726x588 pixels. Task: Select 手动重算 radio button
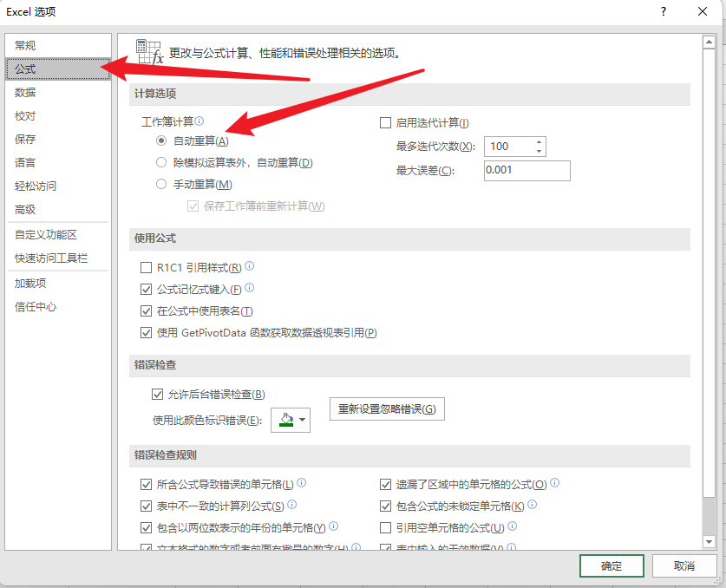tap(160, 184)
